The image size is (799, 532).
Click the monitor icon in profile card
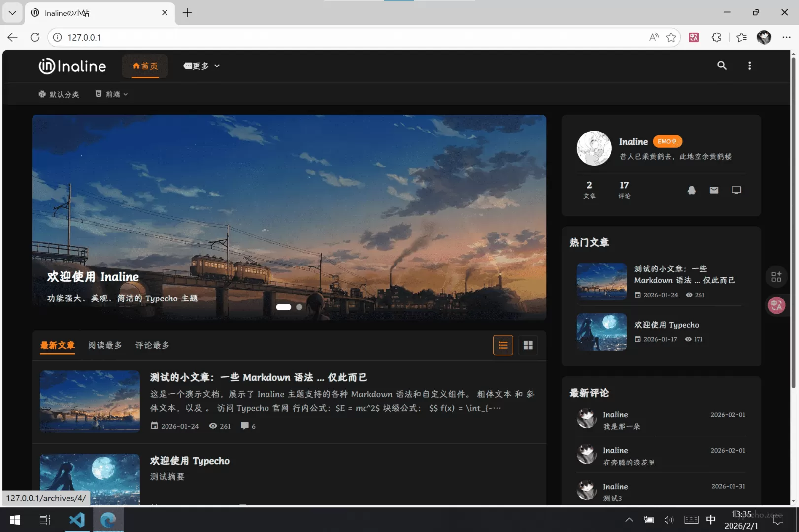pyautogui.click(x=736, y=190)
